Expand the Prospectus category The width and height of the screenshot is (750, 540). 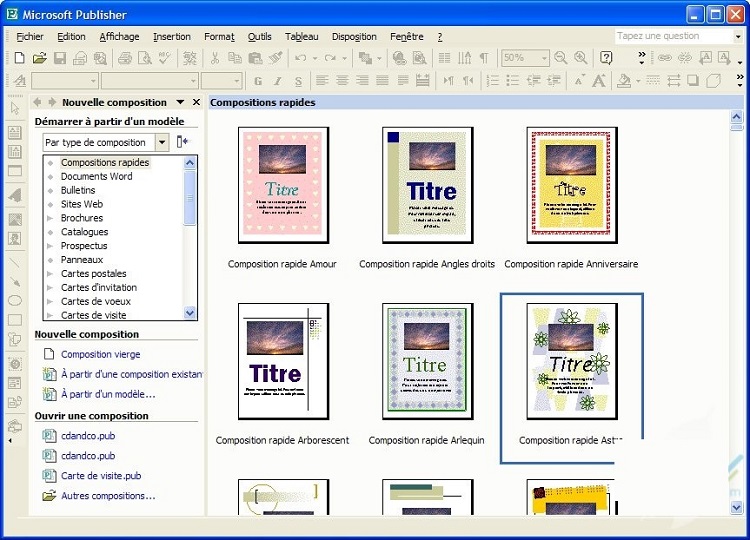[x=50, y=246]
